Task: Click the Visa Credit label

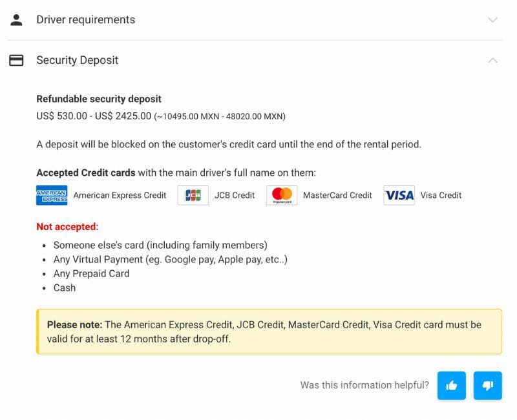Action: pos(441,195)
